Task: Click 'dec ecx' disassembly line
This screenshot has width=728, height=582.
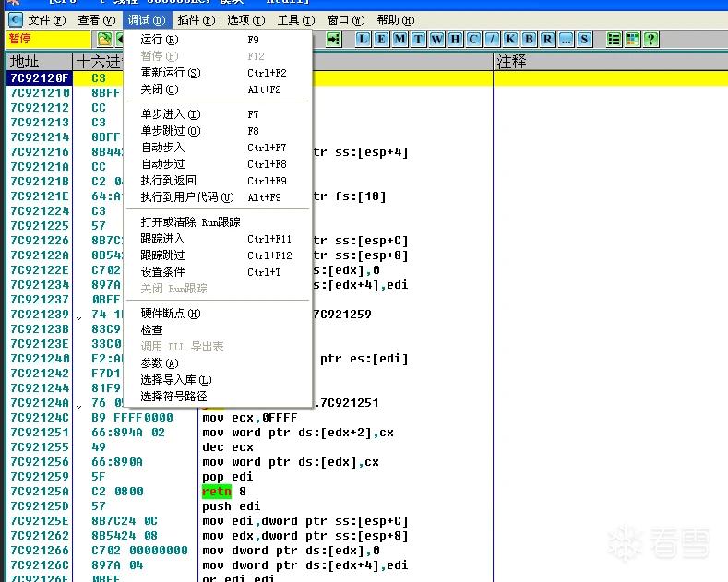Action: (228, 447)
